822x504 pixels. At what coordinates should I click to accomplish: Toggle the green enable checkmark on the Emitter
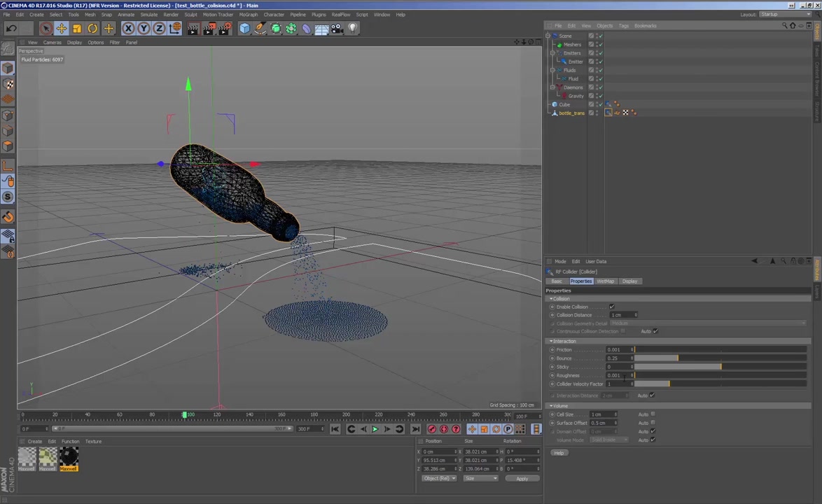(599, 62)
